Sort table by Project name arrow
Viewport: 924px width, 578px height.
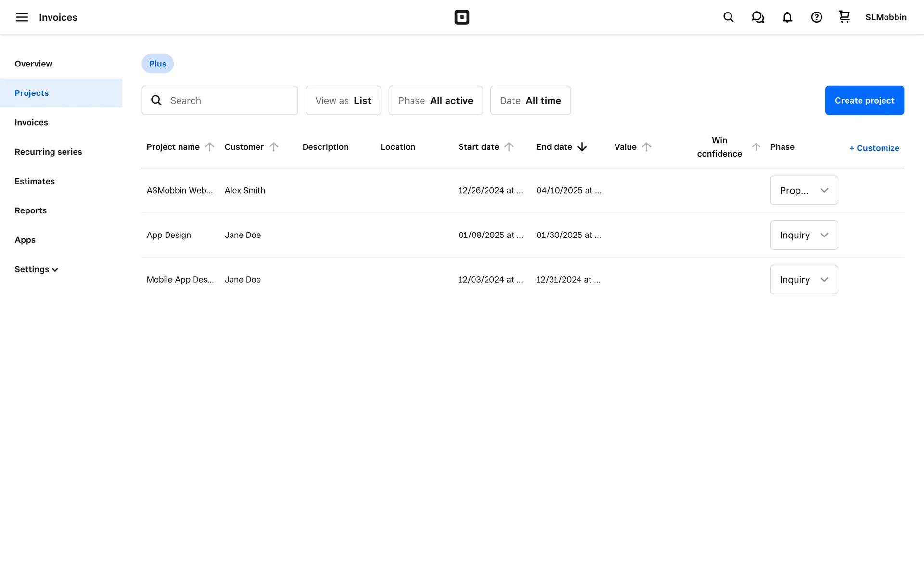click(209, 147)
